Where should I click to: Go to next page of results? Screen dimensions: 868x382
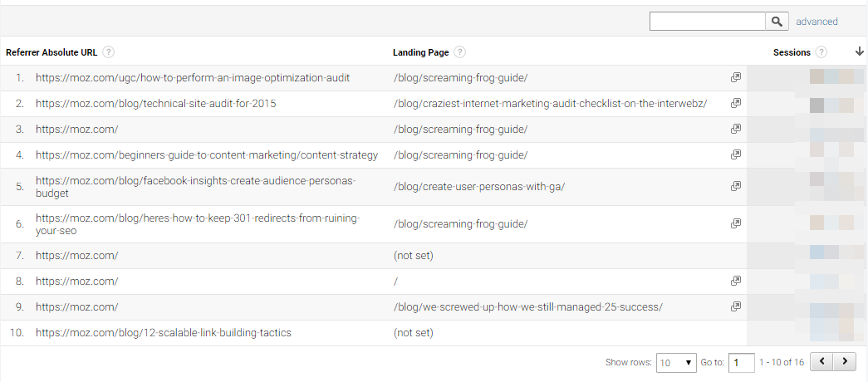click(845, 362)
